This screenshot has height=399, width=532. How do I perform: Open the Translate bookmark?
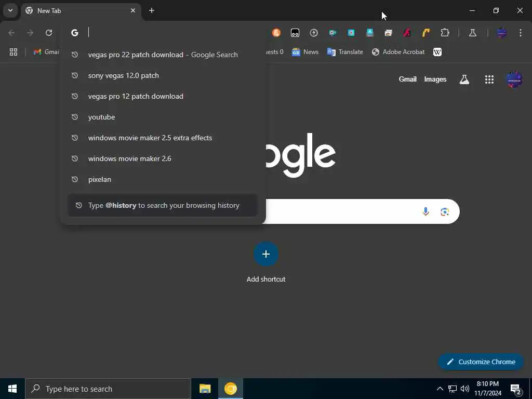click(x=345, y=52)
